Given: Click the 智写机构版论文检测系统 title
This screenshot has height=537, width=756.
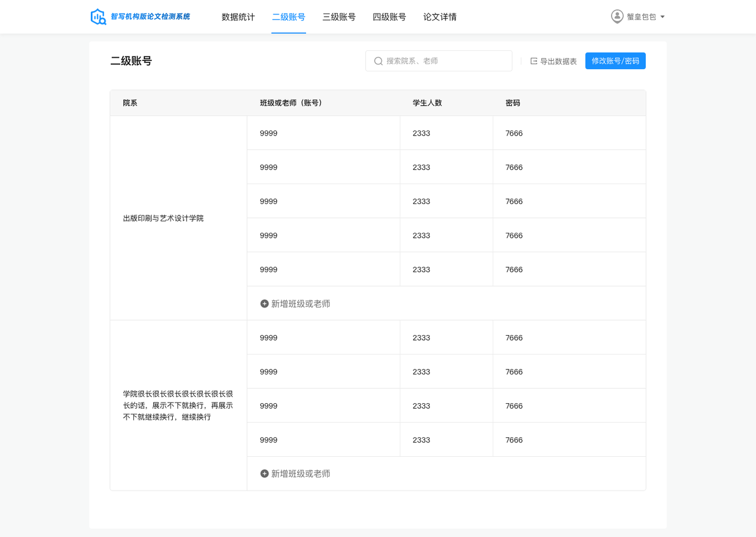Looking at the screenshot, I should (x=151, y=17).
